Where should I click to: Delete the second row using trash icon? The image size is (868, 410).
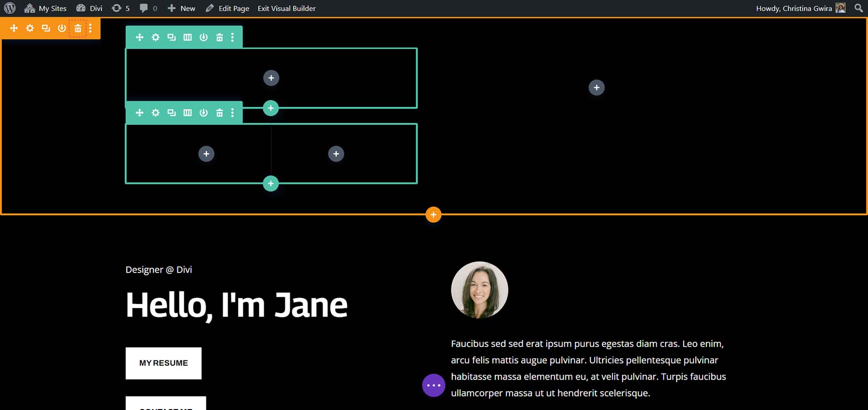(x=219, y=113)
